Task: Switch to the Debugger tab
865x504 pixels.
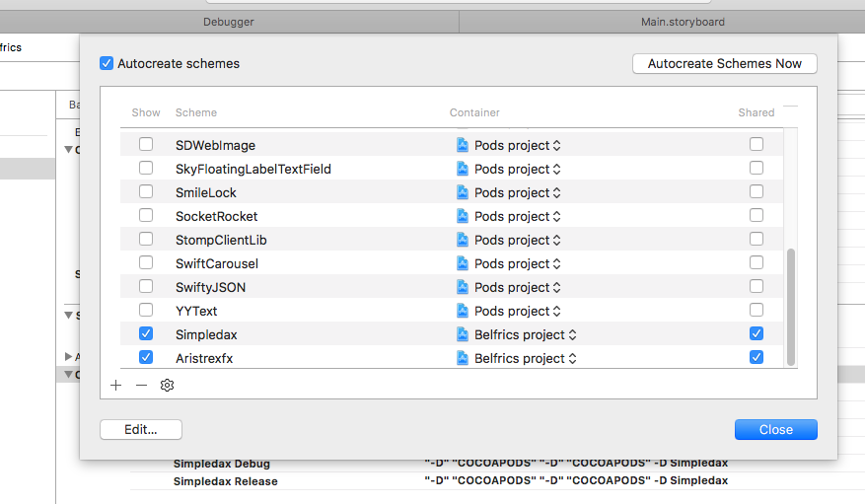Action: (229, 22)
